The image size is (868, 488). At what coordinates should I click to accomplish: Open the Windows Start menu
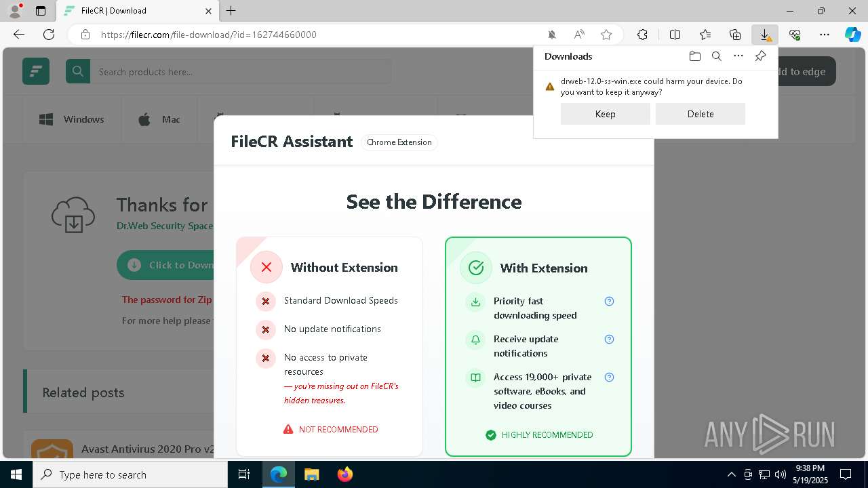(x=16, y=474)
